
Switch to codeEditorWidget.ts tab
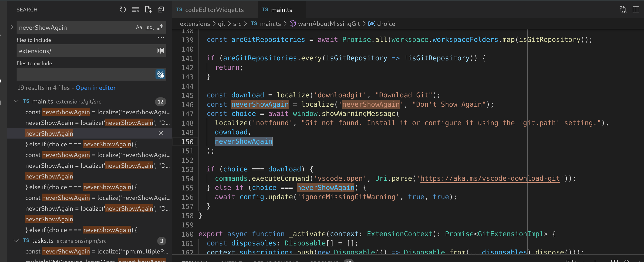point(214,10)
